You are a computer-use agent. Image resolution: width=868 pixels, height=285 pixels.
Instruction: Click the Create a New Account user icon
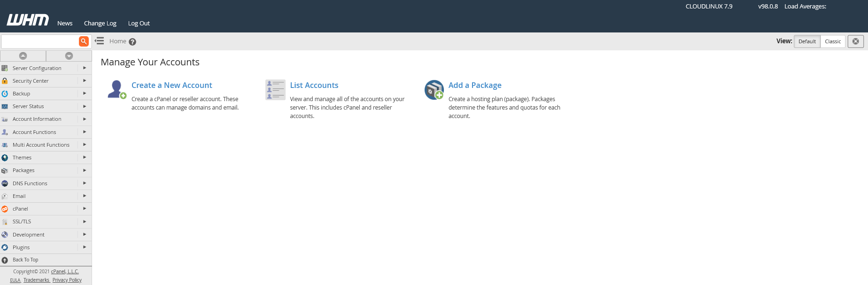(116, 89)
